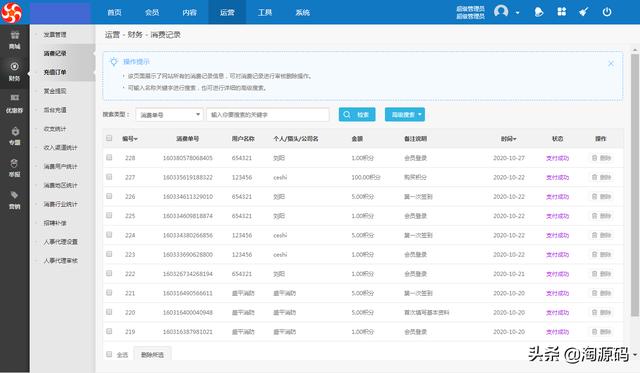640x373 pixels.
Task: Go to 人事代理审核 in the submenu
Action: (x=60, y=261)
